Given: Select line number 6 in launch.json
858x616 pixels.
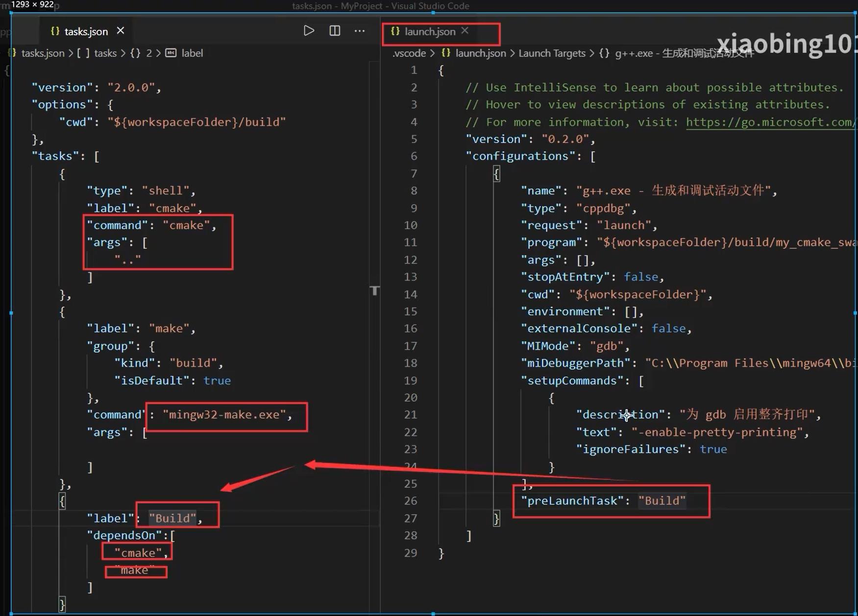Looking at the screenshot, I should 414,156.
